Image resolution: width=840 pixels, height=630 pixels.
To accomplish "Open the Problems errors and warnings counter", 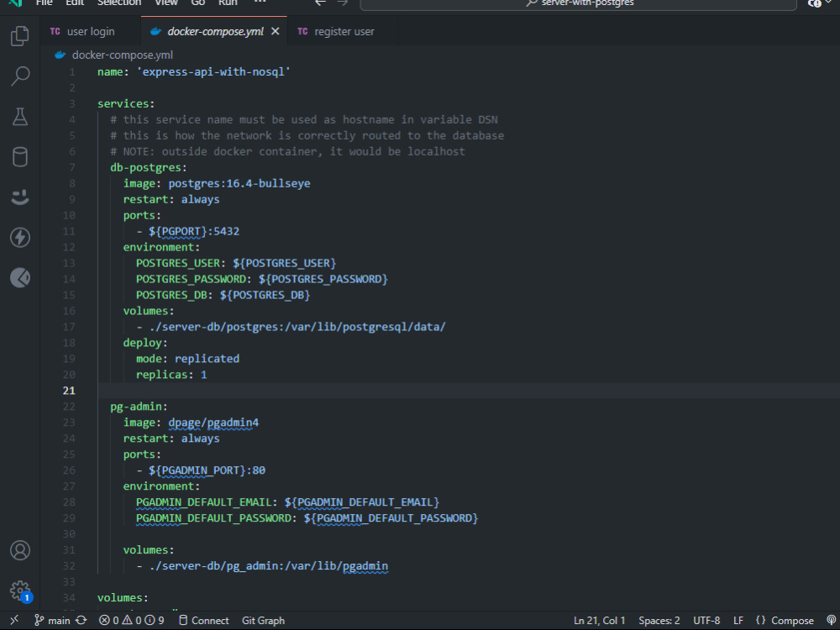I will [x=132, y=621].
